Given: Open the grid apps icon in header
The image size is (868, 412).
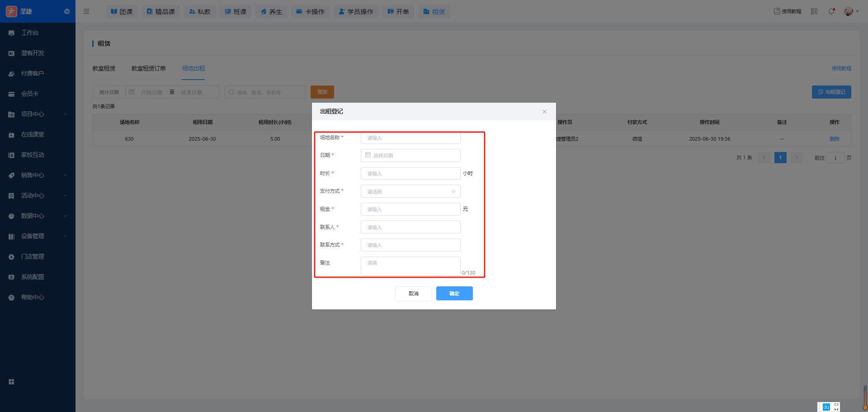Looking at the screenshot, I should pos(814,11).
